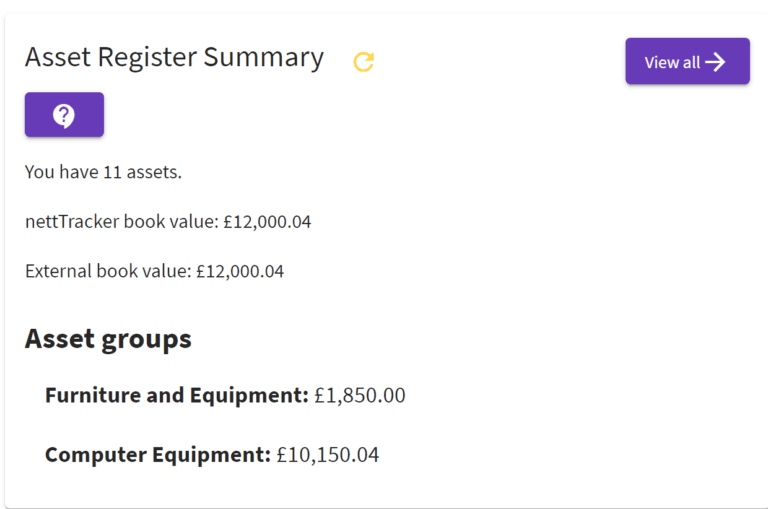Click the number 11 in asset count
This screenshot has width=768, height=509.
click(112, 172)
